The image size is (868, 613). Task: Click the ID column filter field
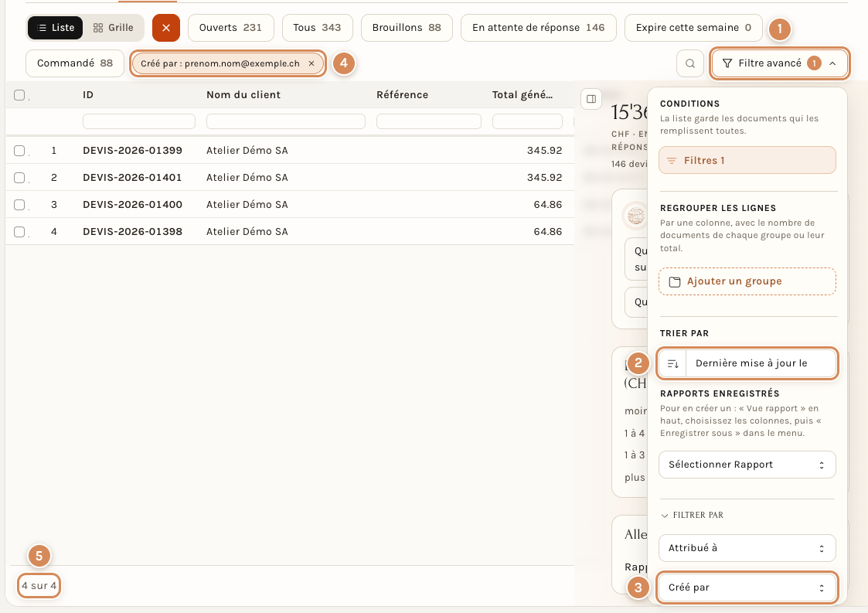click(139, 121)
